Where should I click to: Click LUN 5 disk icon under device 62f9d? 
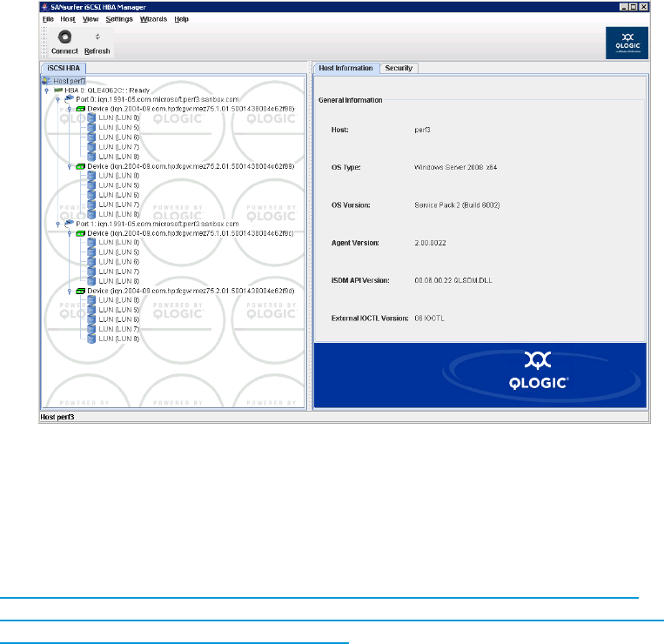(x=91, y=310)
